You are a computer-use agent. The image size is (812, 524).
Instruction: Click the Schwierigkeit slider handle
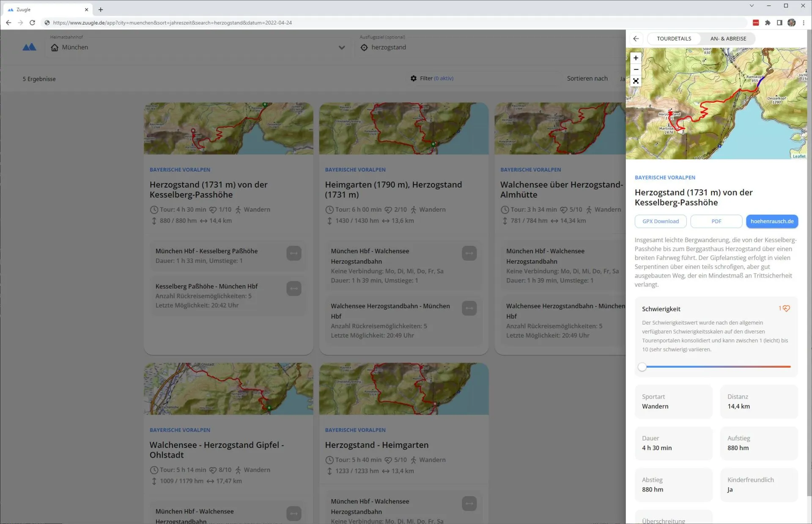tap(642, 367)
